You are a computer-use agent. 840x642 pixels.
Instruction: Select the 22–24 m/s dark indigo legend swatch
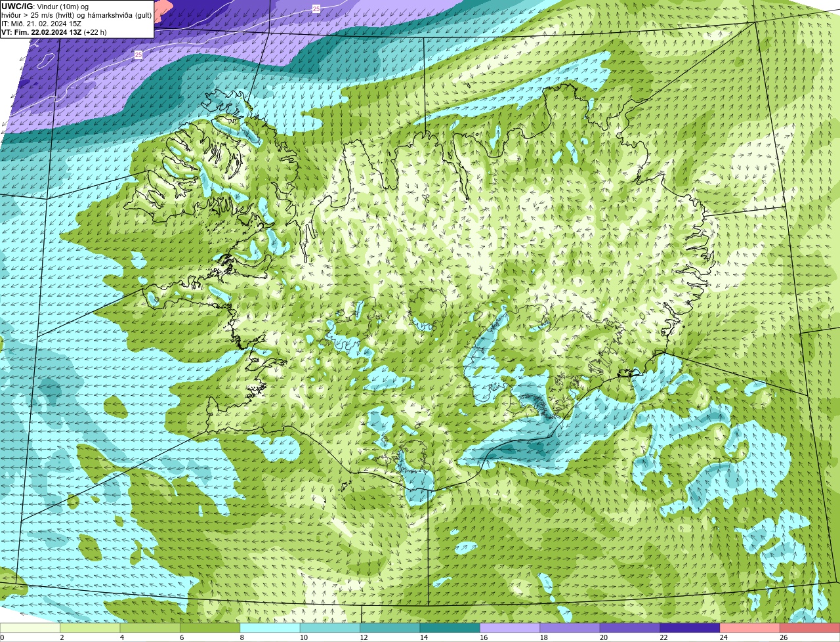tap(690, 628)
